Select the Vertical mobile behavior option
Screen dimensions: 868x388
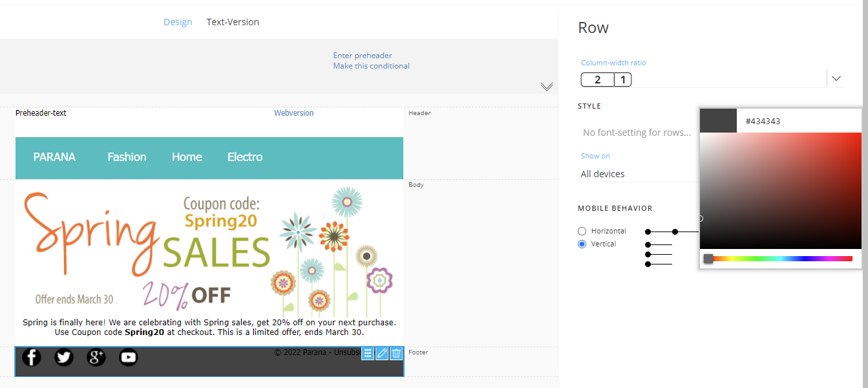582,244
